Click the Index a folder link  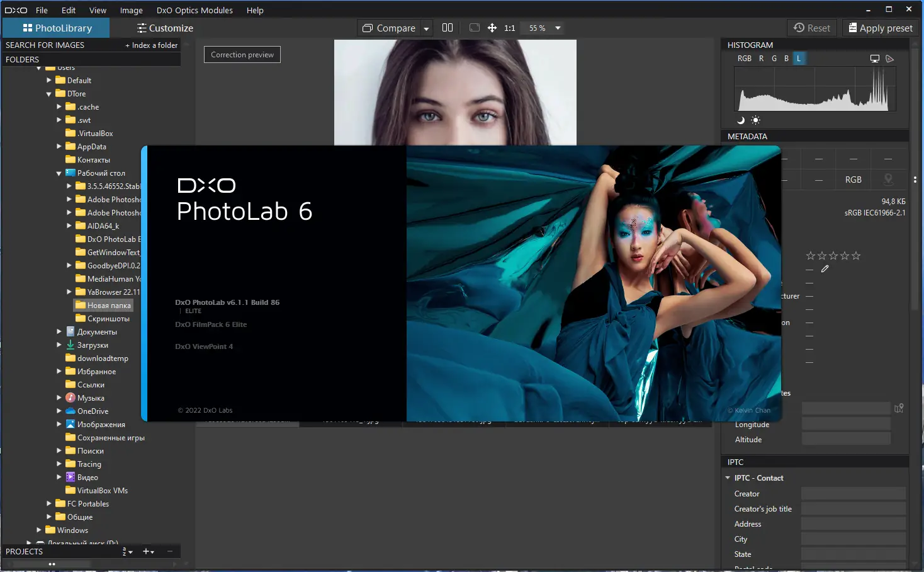click(x=152, y=45)
